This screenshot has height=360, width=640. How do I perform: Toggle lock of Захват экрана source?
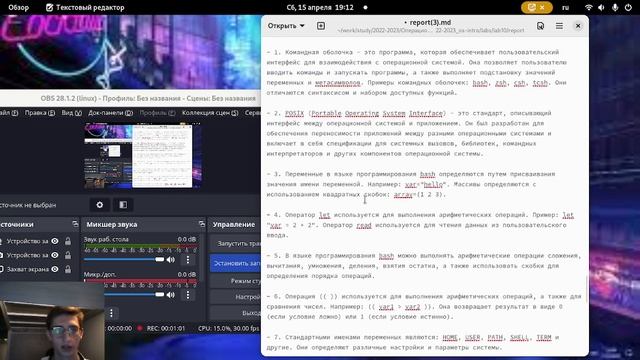[68, 269]
